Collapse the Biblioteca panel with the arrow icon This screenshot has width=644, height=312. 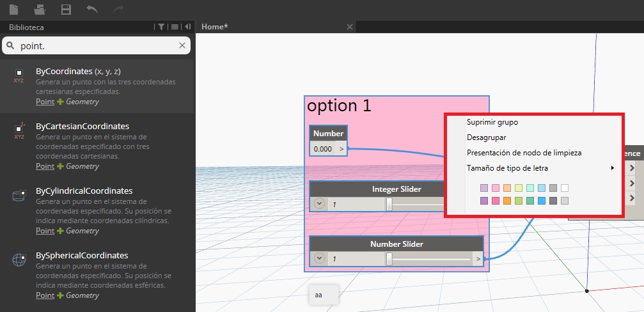[187, 27]
